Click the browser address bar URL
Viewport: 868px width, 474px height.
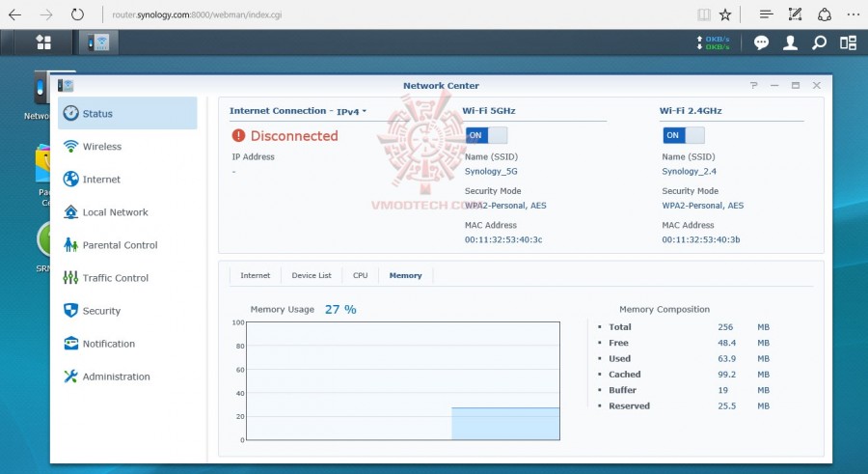[x=197, y=15]
